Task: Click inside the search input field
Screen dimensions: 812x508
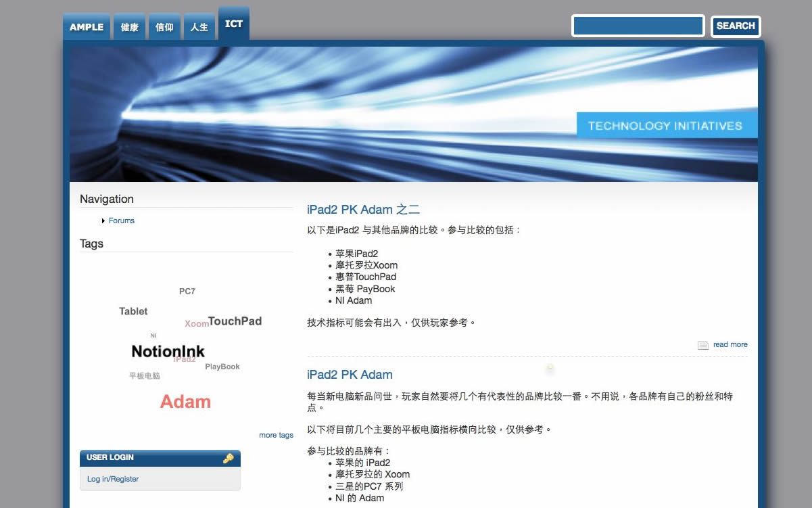Action: pos(638,26)
